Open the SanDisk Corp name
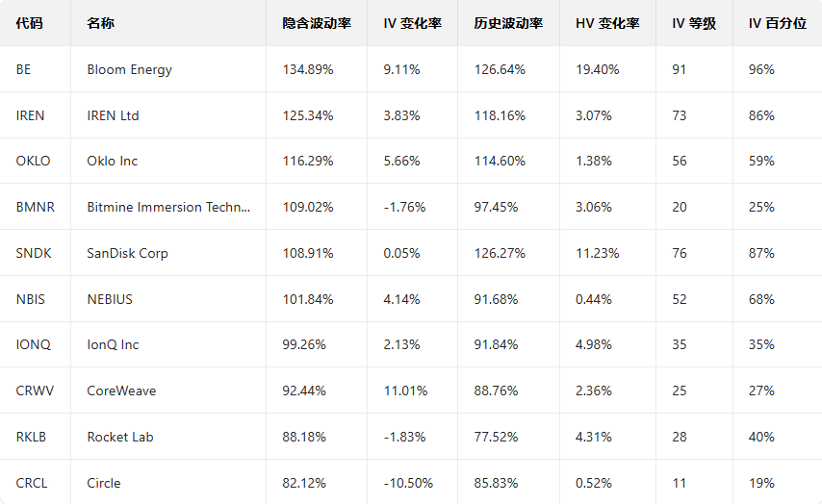Viewport: 822px width, 504px height. (x=127, y=253)
